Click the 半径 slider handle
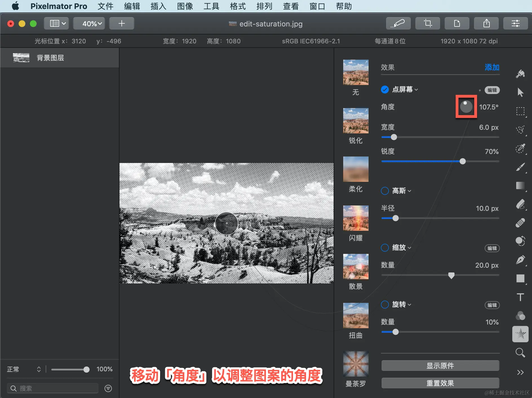Screen dimensions: 532x398 395,218
